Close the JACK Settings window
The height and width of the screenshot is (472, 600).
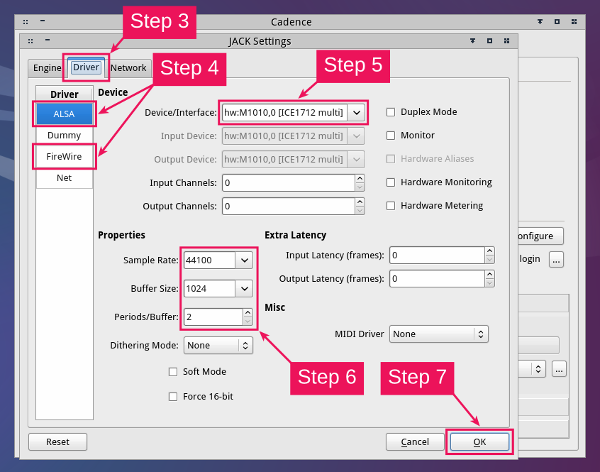click(506, 41)
